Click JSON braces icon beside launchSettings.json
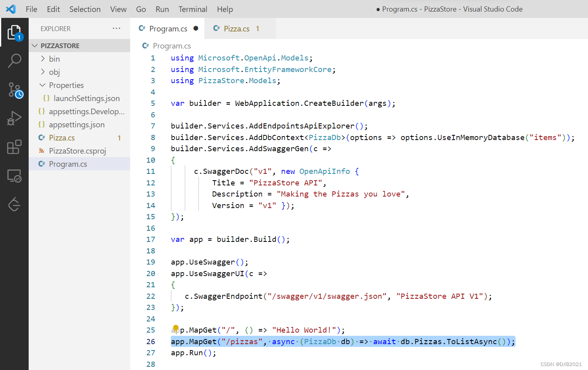The height and width of the screenshot is (370, 588). point(46,98)
